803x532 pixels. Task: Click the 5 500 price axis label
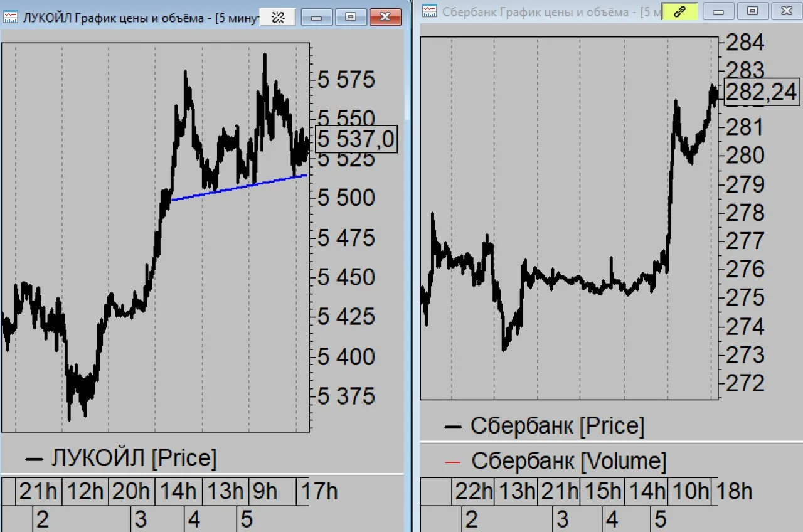346,198
